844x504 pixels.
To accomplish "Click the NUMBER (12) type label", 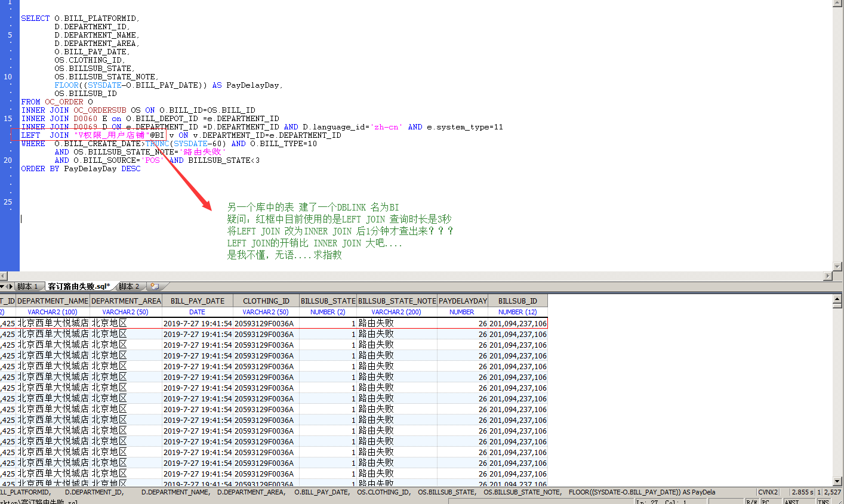I will tap(518, 312).
